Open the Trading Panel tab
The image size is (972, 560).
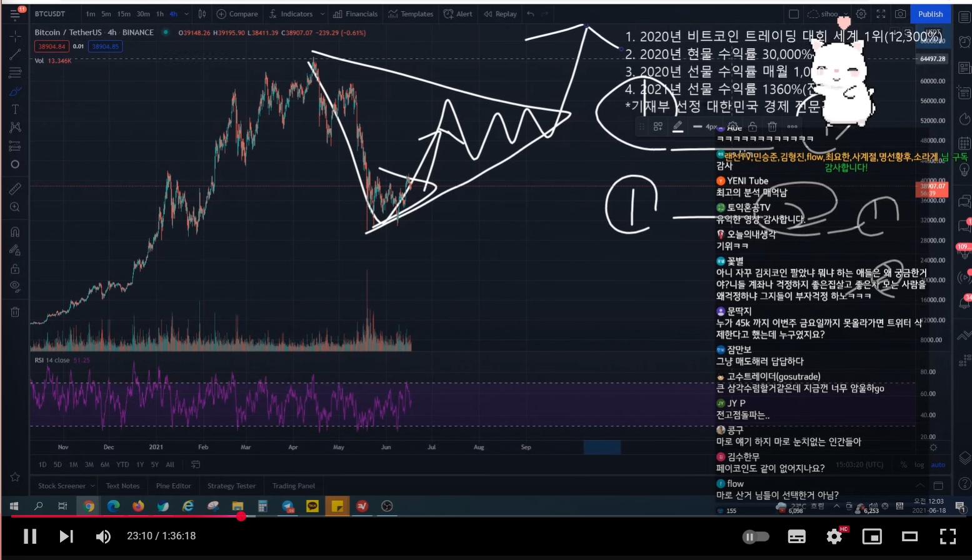click(293, 486)
